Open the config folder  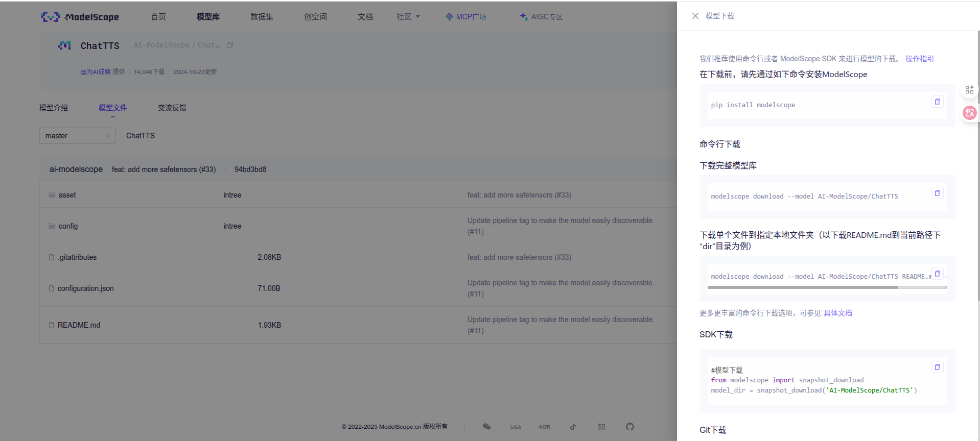pos(68,226)
